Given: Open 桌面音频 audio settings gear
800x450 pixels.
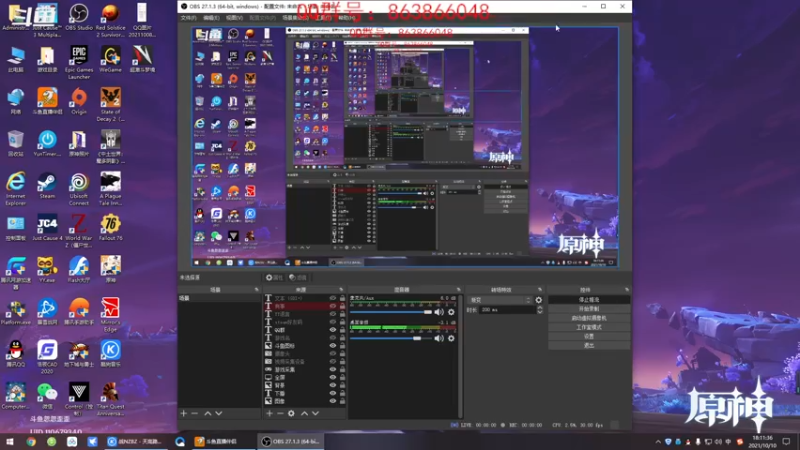Looking at the screenshot, I should [x=451, y=338].
